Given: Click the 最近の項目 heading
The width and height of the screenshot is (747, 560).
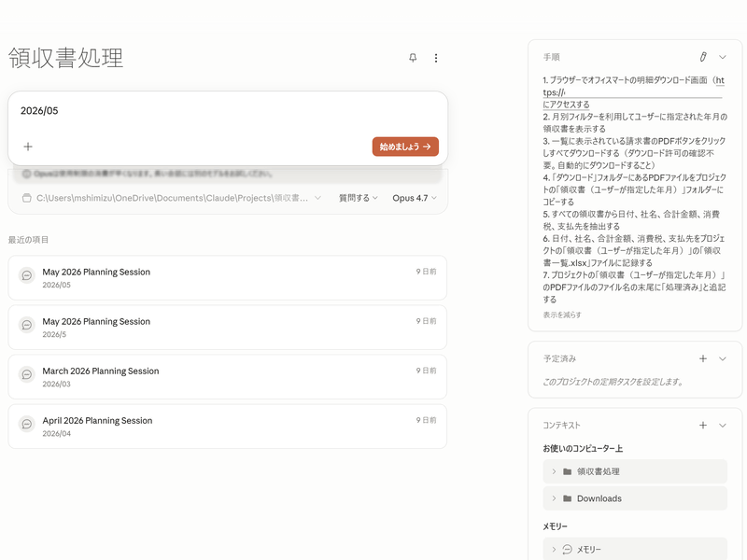Looking at the screenshot, I should [28, 240].
